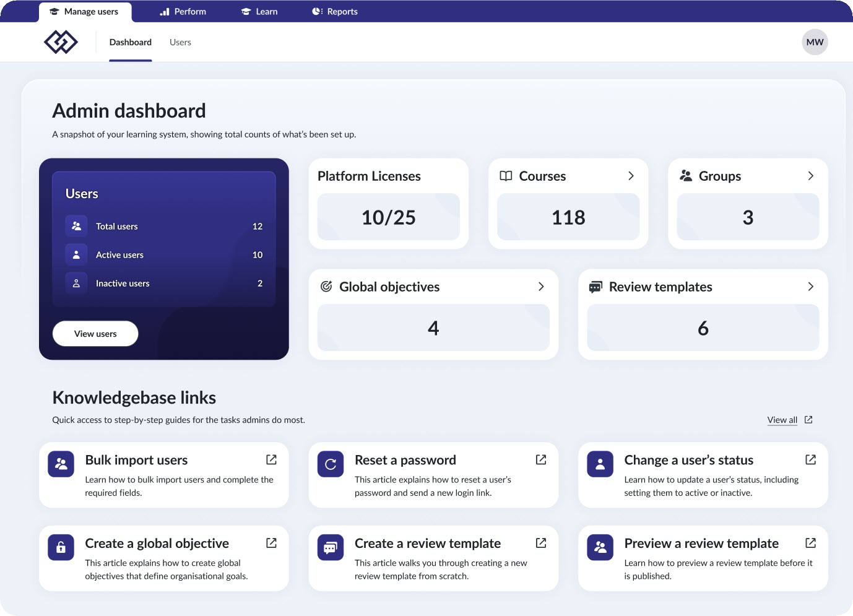Open the View all knowledgebase link

click(782, 420)
